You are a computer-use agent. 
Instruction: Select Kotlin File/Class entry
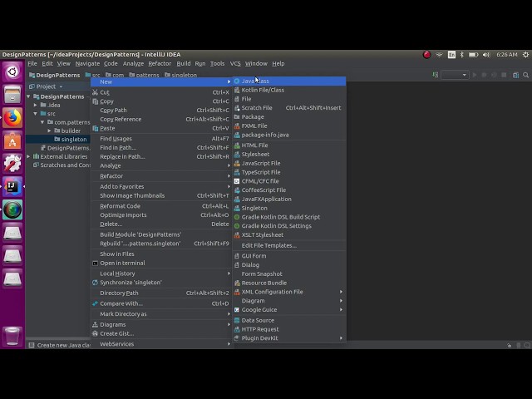pyautogui.click(x=289, y=90)
